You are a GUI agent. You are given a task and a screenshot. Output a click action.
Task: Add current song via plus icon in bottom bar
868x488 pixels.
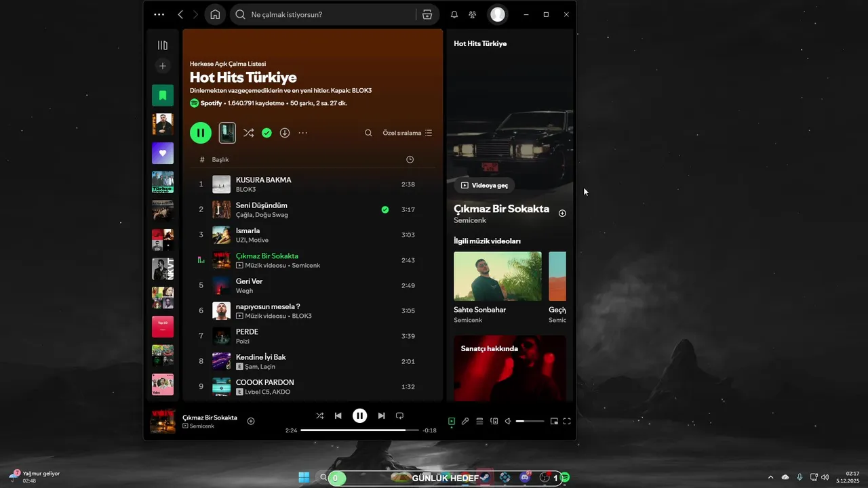[x=251, y=422]
